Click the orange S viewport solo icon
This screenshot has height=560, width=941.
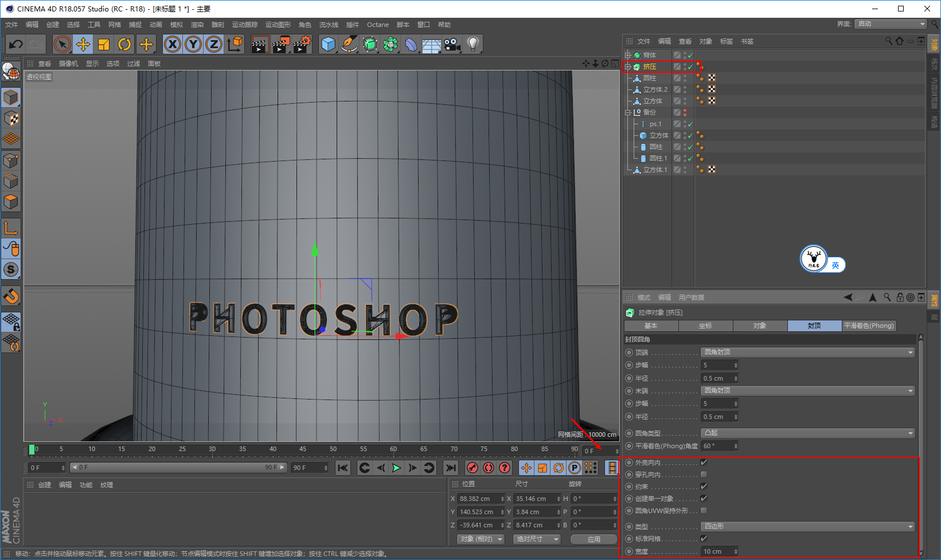11,269
